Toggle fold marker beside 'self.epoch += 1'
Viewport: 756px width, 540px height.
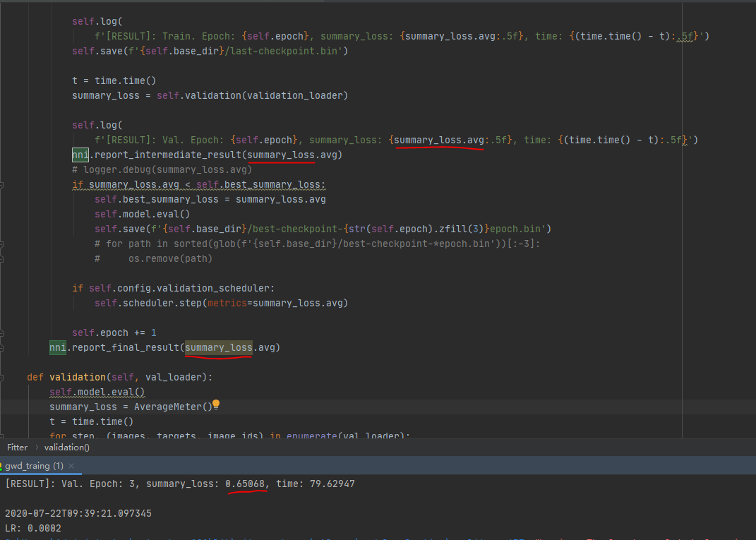(x=2, y=333)
